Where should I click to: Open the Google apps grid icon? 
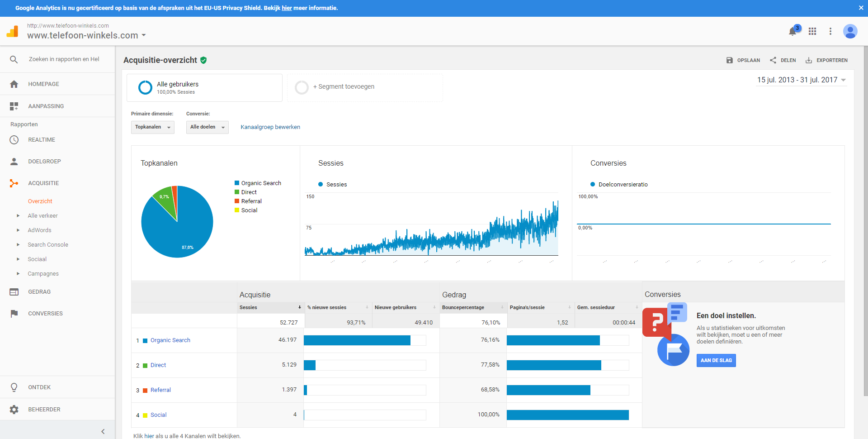click(812, 31)
